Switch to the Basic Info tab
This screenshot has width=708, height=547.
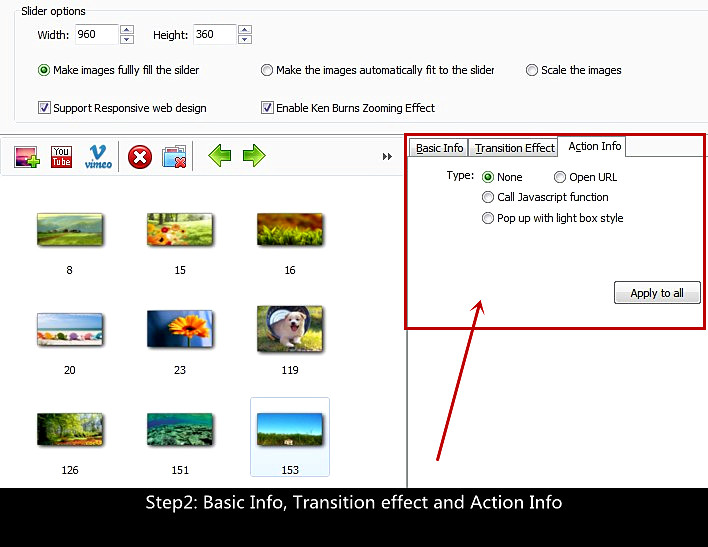(x=439, y=148)
